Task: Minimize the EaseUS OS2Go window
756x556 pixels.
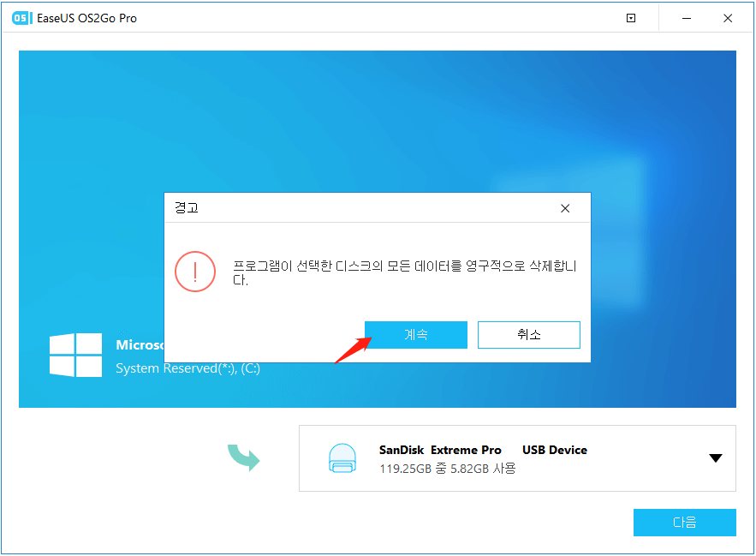Action: pos(687,18)
